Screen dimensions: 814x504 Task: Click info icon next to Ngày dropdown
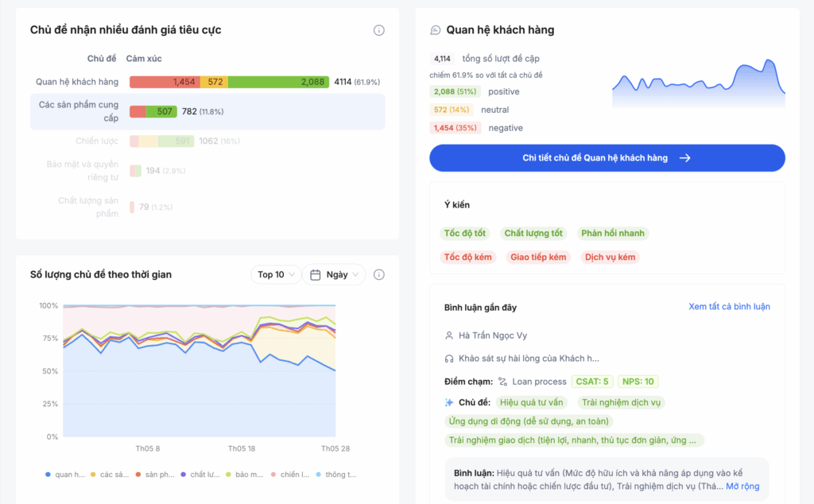[x=379, y=274]
